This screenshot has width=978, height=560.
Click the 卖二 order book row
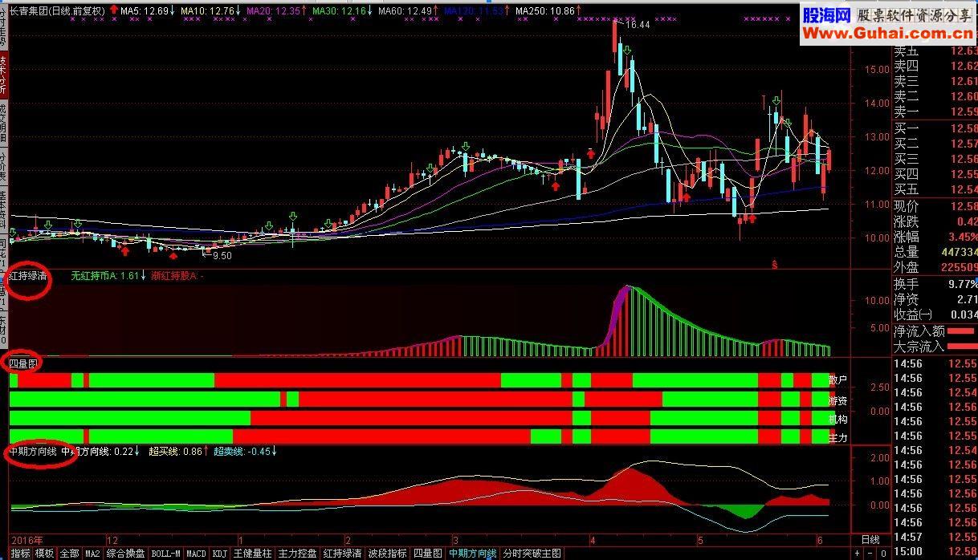935,97
